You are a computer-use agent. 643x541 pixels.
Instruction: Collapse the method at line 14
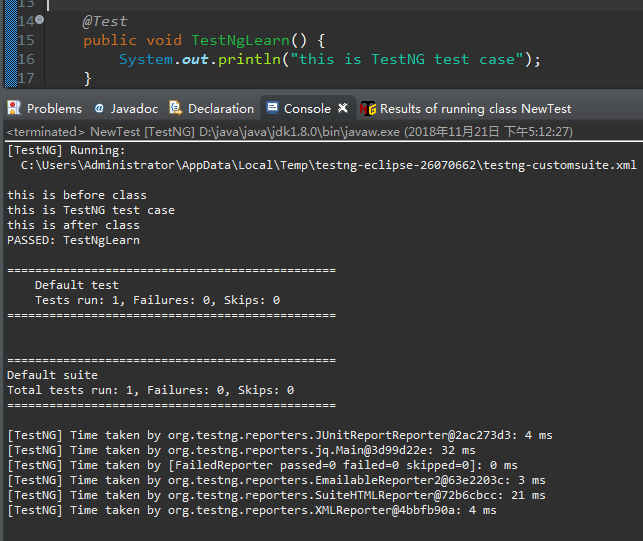39,19
